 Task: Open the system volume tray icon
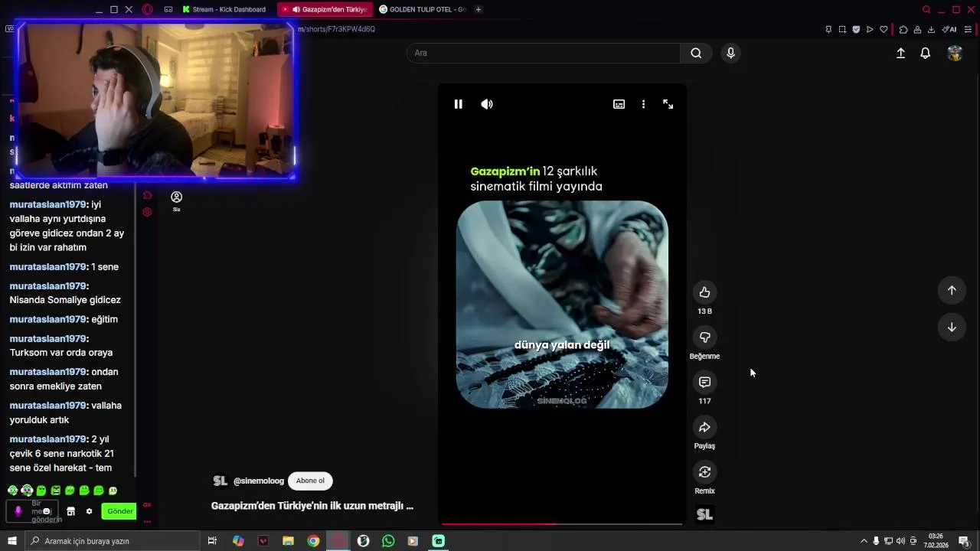[900, 541]
